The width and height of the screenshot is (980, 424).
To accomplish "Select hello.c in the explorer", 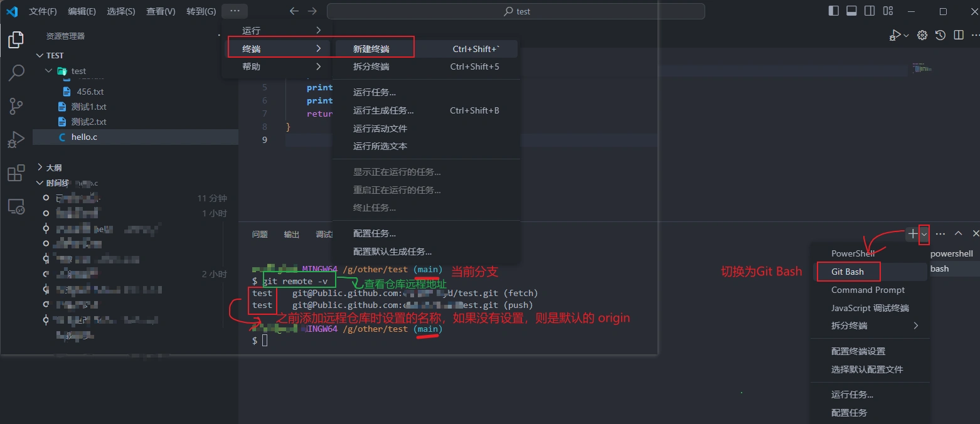I will pos(136,137).
